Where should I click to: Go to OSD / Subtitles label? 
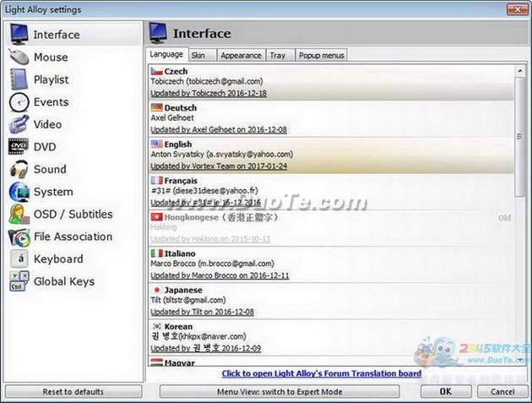[73, 215]
